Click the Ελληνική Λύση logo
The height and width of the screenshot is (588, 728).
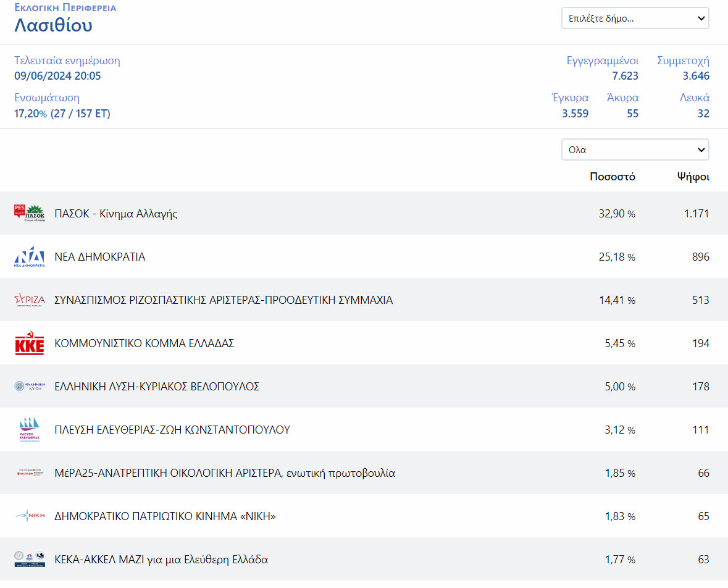30,387
